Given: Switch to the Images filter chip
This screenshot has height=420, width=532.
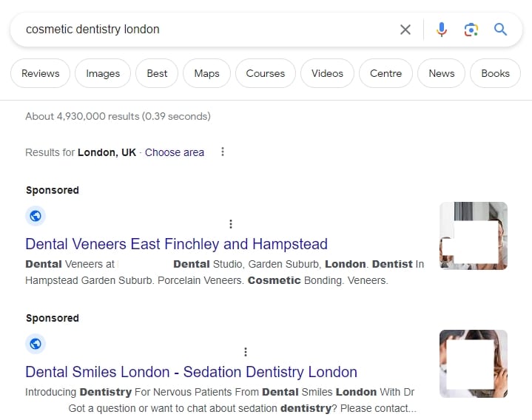Looking at the screenshot, I should click(103, 73).
